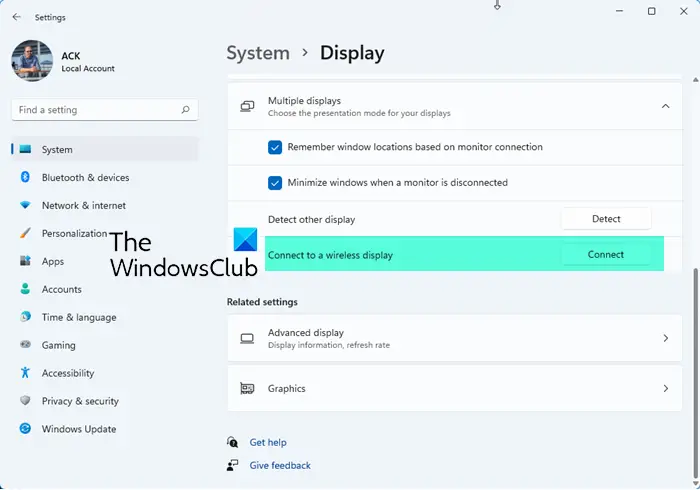Screen dimensions: 700x490
Task: Open Time & language settings
Action: pyautogui.click(x=104, y=317)
